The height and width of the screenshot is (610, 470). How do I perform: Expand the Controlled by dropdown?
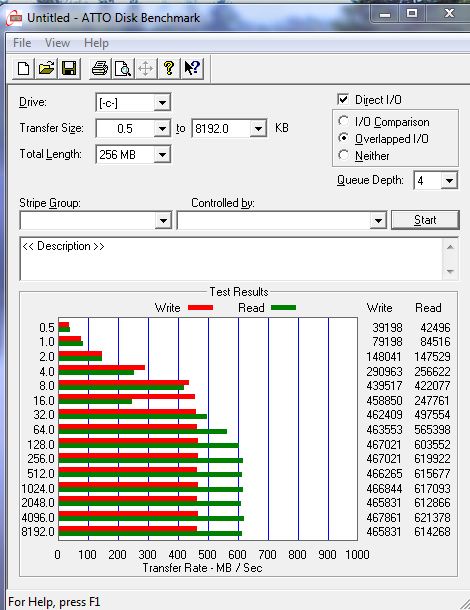(377, 221)
